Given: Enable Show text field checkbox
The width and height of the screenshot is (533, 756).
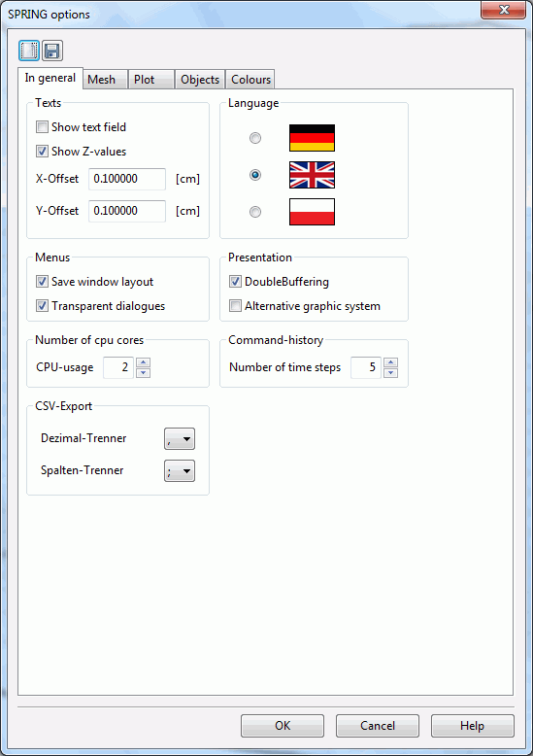Looking at the screenshot, I should (x=43, y=126).
